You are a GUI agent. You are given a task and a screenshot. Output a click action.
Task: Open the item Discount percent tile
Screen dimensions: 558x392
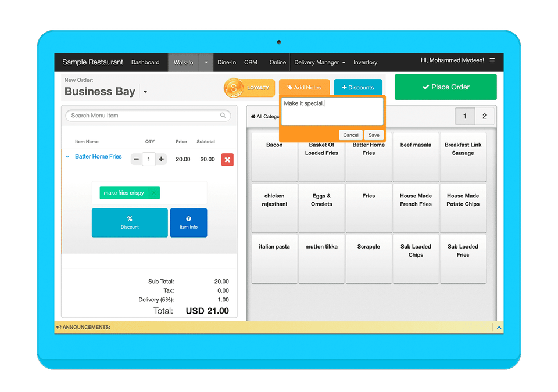pyautogui.click(x=130, y=222)
